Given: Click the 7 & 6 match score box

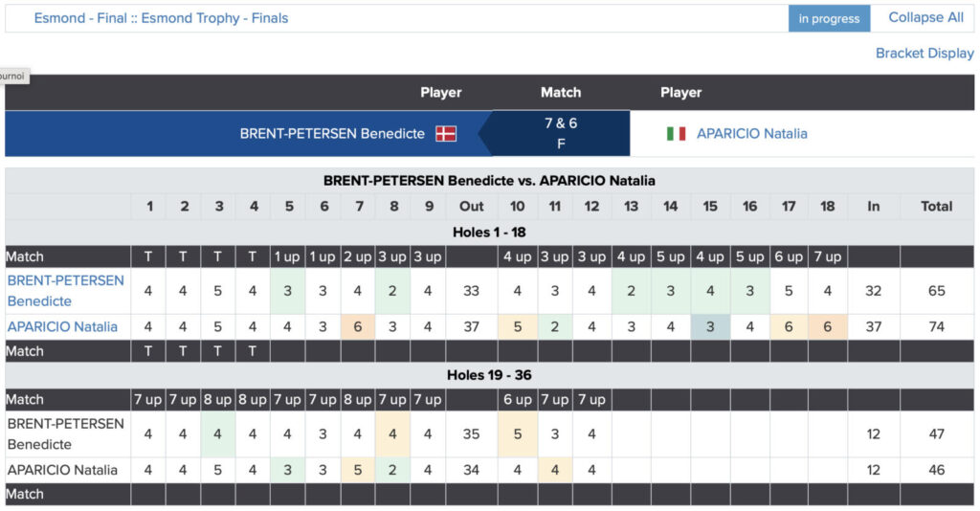Looking at the screenshot, I should (x=561, y=133).
